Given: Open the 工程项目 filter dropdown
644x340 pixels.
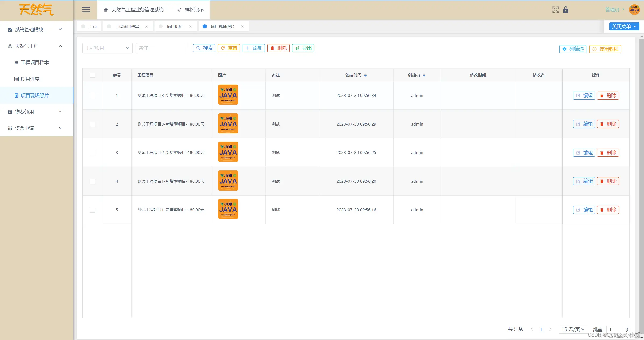Looking at the screenshot, I should pos(107,48).
